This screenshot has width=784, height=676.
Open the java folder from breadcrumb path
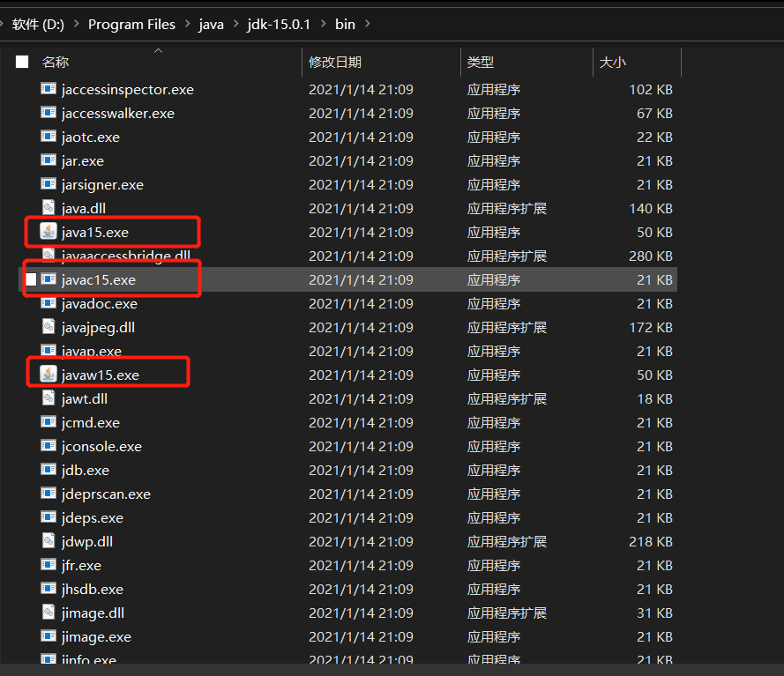[x=211, y=25]
